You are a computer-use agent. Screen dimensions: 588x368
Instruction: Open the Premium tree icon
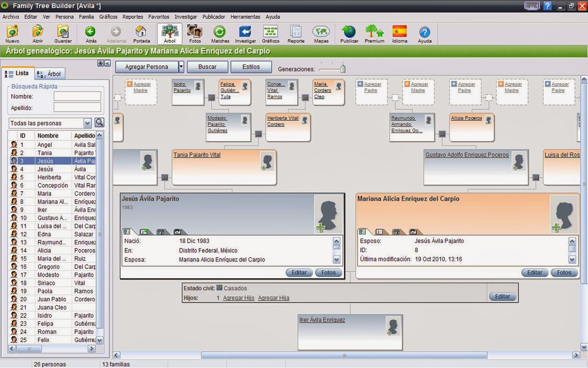(x=374, y=34)
